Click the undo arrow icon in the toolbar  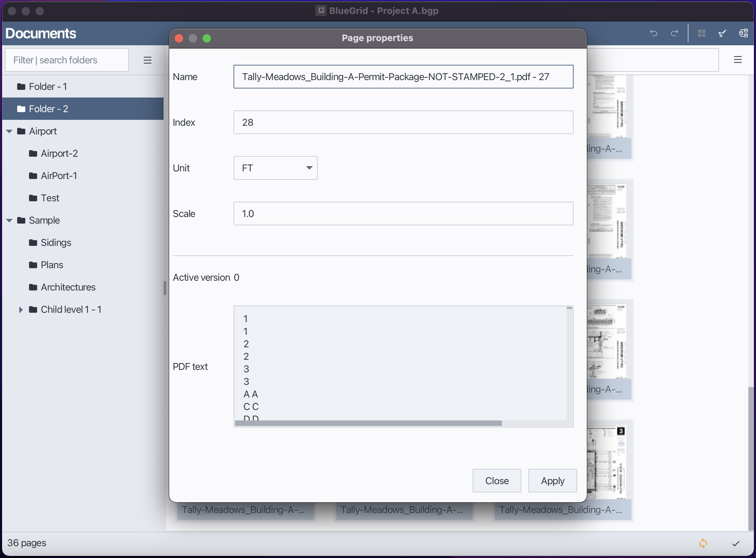click(x=654, y=33)
